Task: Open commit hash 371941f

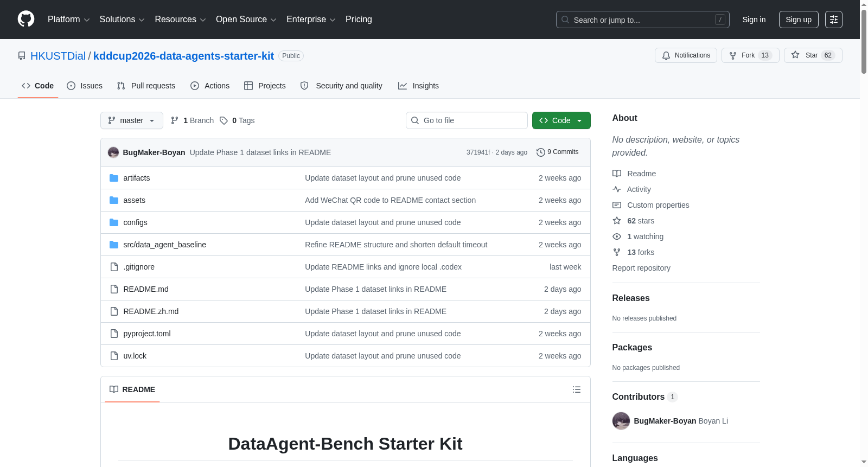Action: [x=478, y=152]
